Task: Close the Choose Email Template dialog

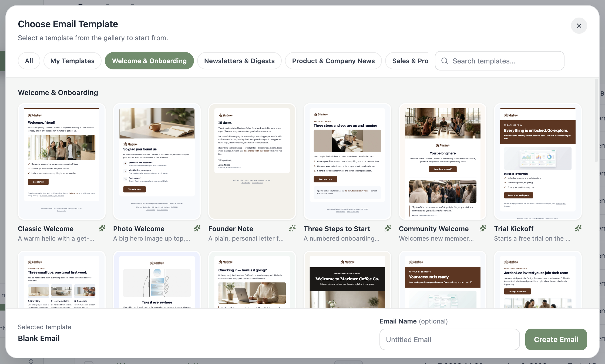Action: 579,26
